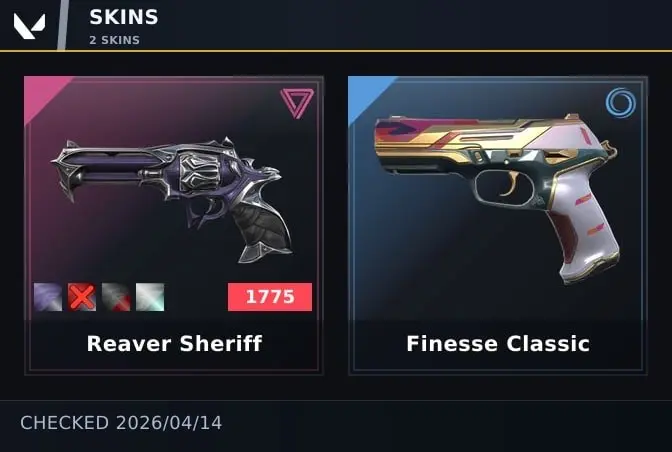Open the Finesse Classic skin name label
This screenshot has width=672, height=452.
tap(498, 344)
